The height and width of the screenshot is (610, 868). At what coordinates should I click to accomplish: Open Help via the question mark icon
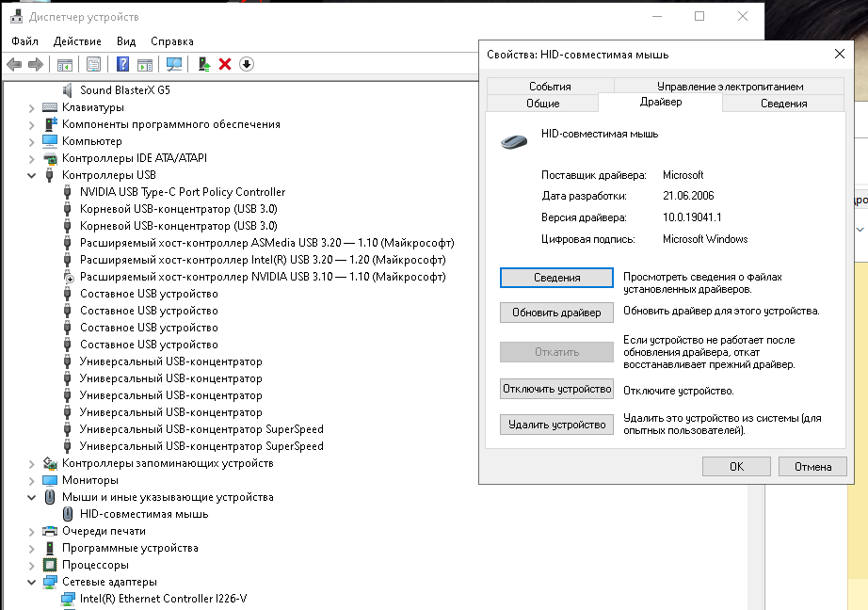coord(123,64)
